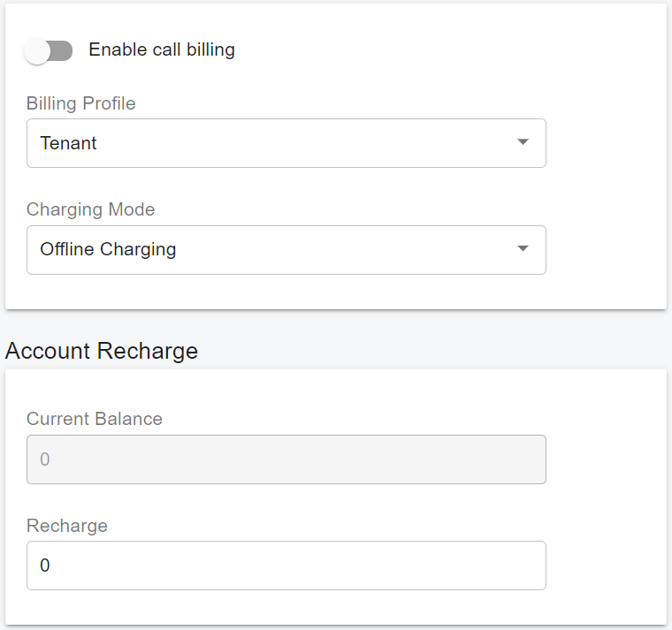Click the "Charging Mode" field label
This screenshot has width=672, height=630.
click(x=91, y=209)
